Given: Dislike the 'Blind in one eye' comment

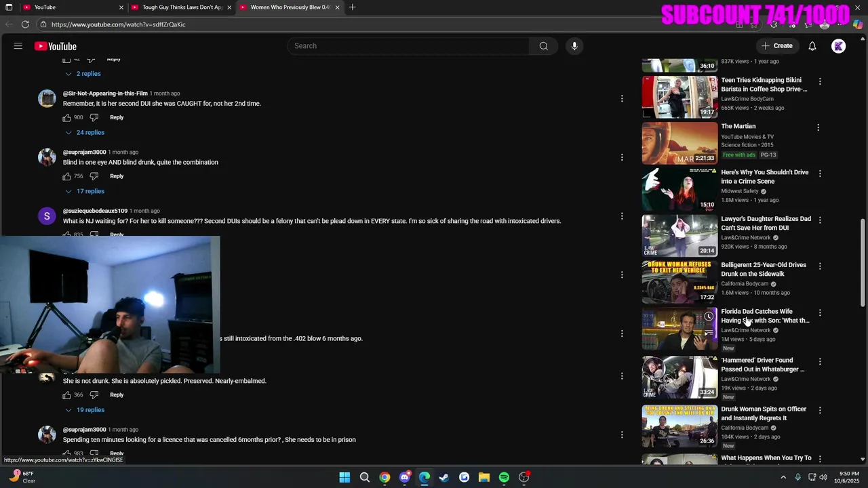Looking at the screenshot, I should tap(94, 176).
